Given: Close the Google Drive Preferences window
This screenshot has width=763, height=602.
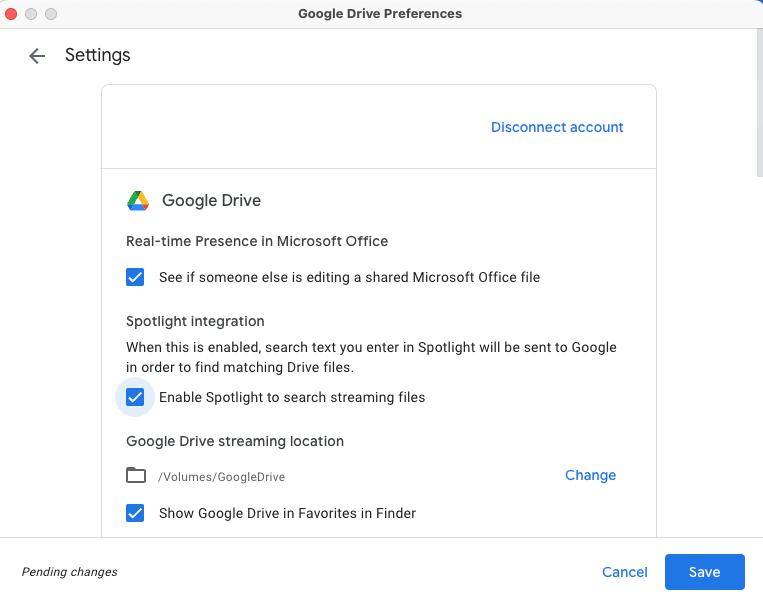Looking at the screenshot, I should click(12, 14).
